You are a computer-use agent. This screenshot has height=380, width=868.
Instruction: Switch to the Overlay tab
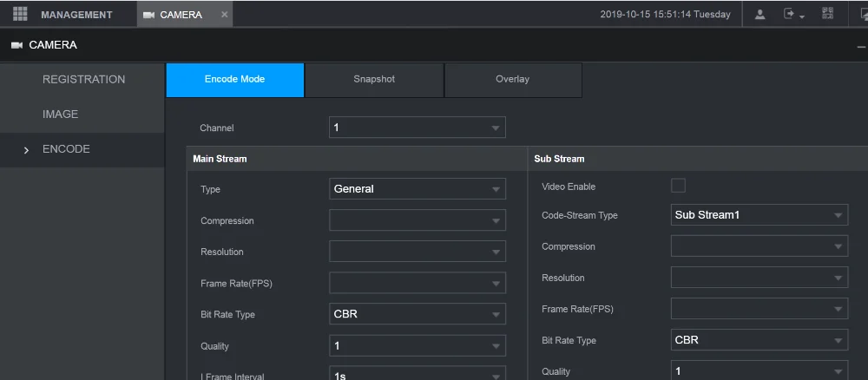tap(512, 80)
